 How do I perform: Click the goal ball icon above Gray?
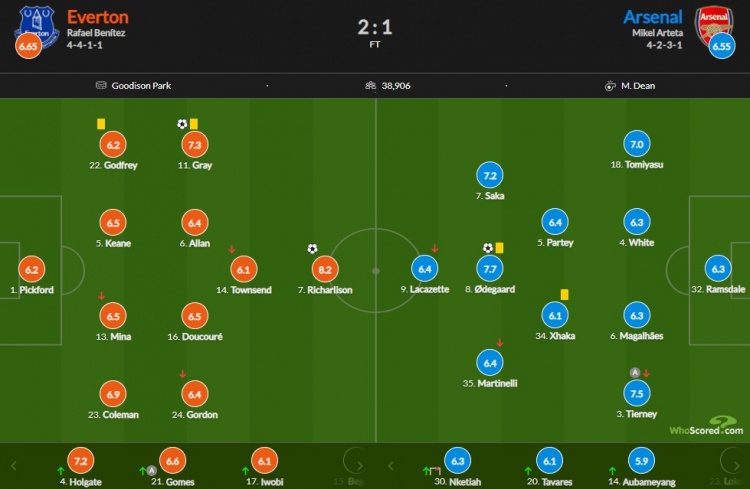click(x=182, y=124)
